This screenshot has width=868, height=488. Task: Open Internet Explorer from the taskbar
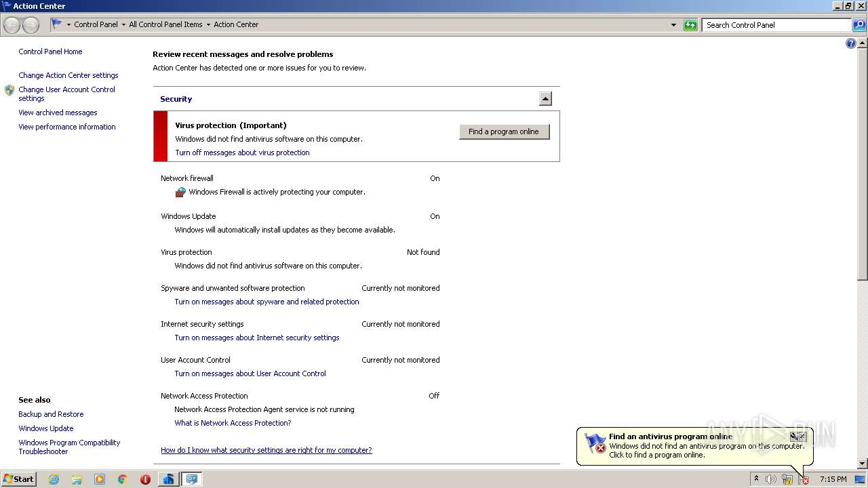click(x=54, y=479)
